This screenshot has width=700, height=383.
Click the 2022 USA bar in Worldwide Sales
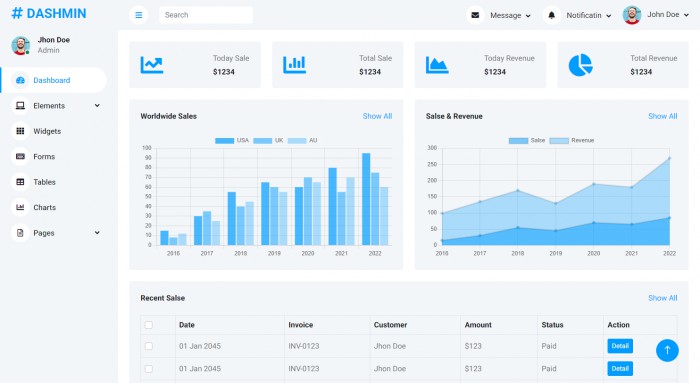(366, 199)
